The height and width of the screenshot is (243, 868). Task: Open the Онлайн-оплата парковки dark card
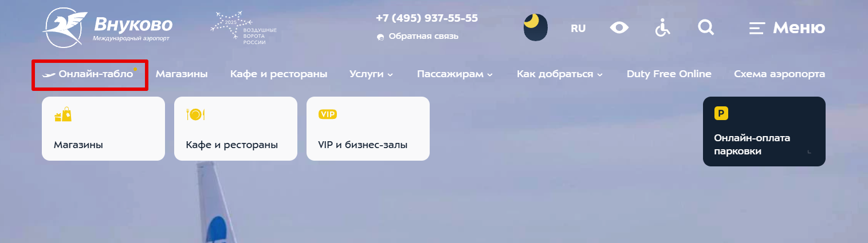point(764,132)
